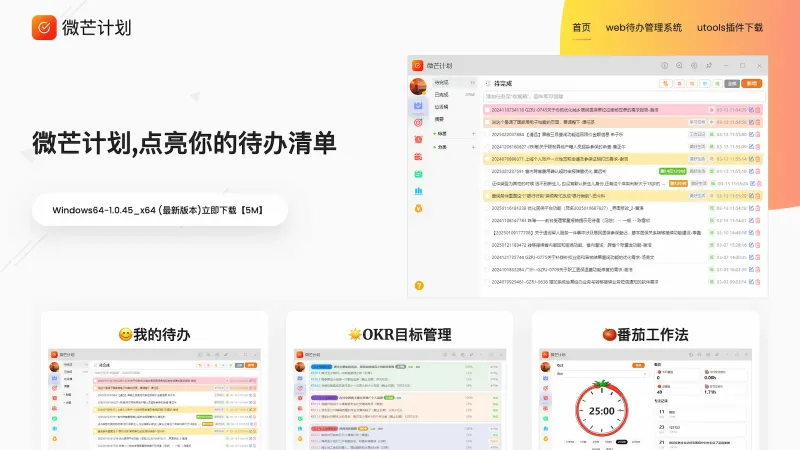Tick the checkbox of the last task row
The image size is (800, 450).
487,282
